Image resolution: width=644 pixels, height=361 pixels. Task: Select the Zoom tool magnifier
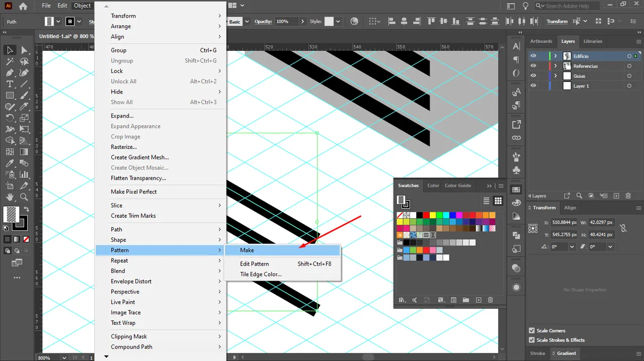point(24,197)
